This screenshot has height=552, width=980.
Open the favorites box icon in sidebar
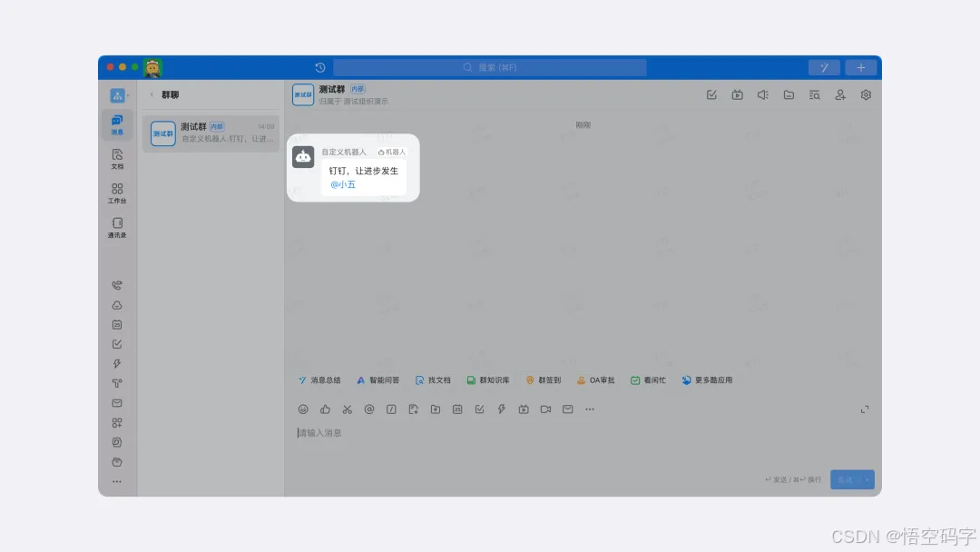117,462
